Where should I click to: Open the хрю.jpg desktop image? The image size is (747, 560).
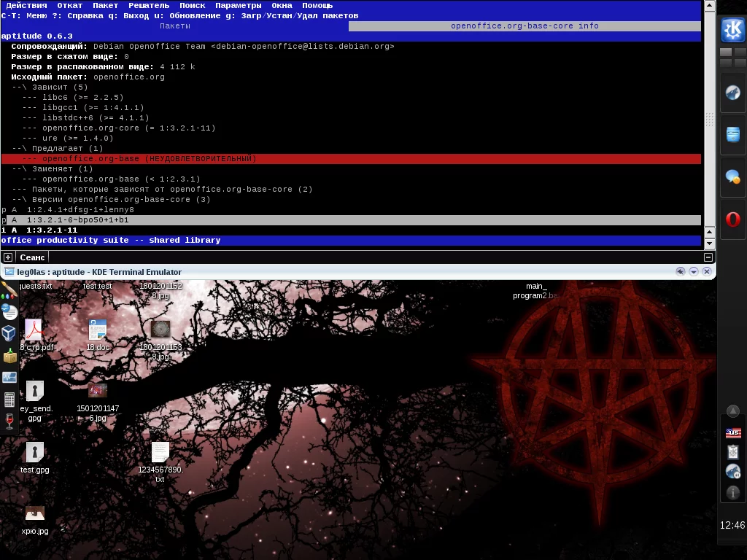click(35, 520)
